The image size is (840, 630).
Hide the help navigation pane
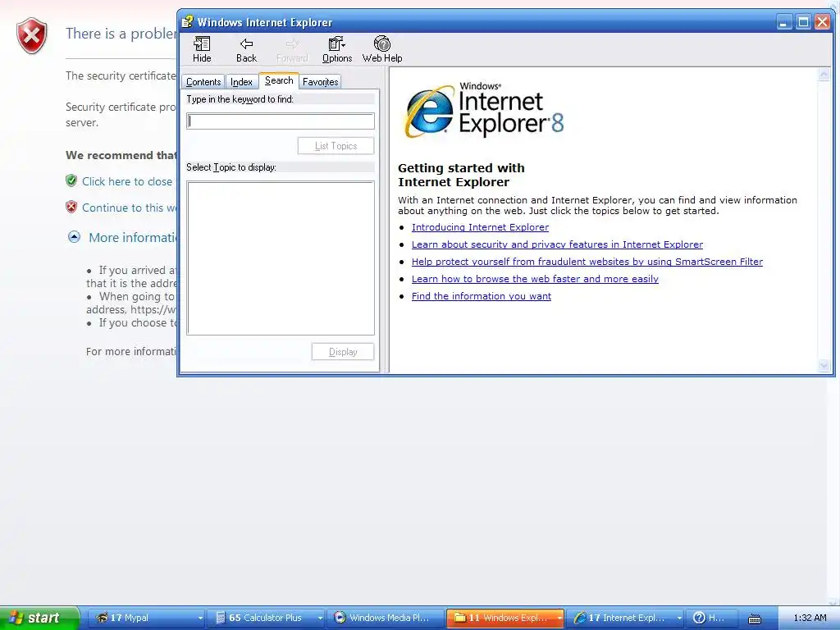202,49
